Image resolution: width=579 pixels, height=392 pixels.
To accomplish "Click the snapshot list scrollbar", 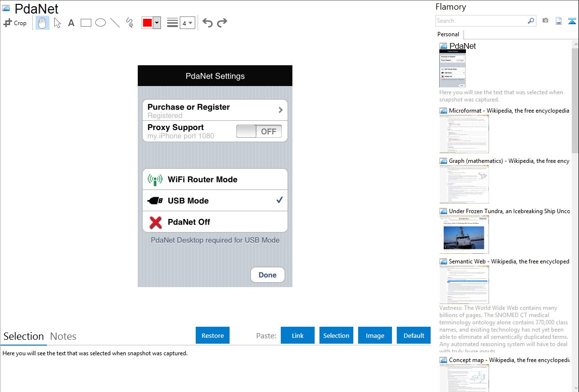I will pos(575,101).
